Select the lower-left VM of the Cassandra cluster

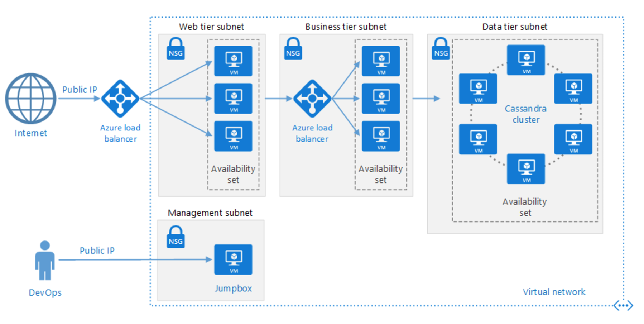click(x=478, y=139)
